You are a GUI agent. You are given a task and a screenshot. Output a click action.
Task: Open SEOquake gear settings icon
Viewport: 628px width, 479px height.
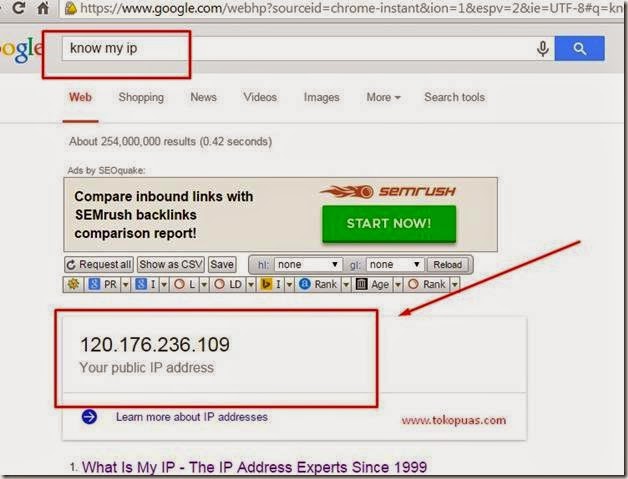[x=74, y=284]
